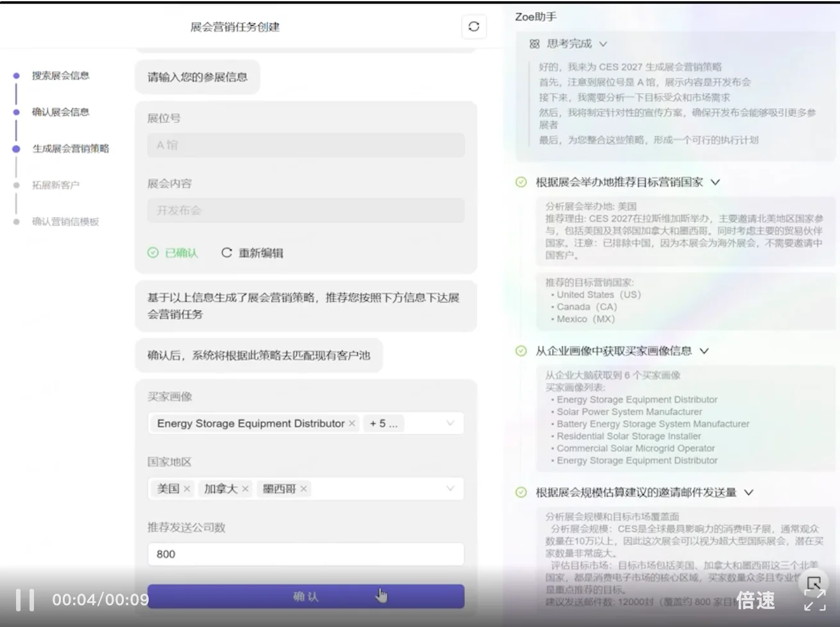Remove the Energy Storage Equipment Distributor tag
The height and width of the screenshot is (627, 840).
(x=351, y=423)
